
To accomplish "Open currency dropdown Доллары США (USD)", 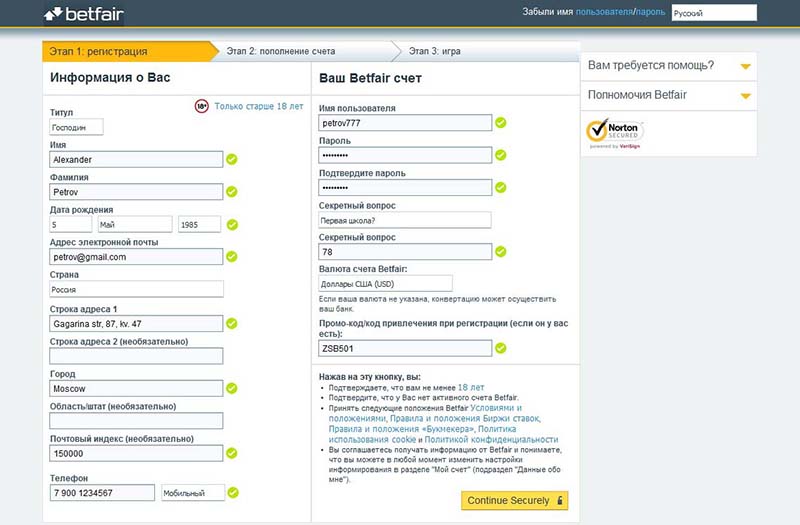I will tap(385, 284).
